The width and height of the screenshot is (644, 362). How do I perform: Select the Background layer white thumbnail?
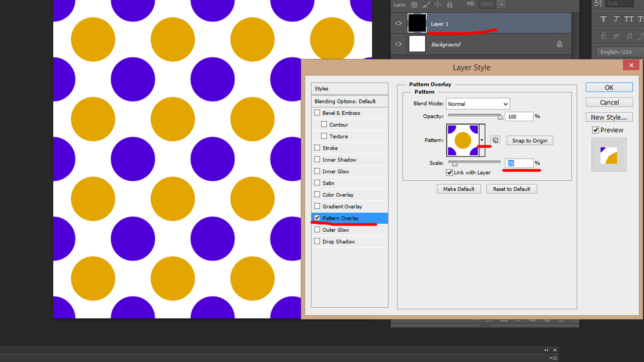(417, 44)
